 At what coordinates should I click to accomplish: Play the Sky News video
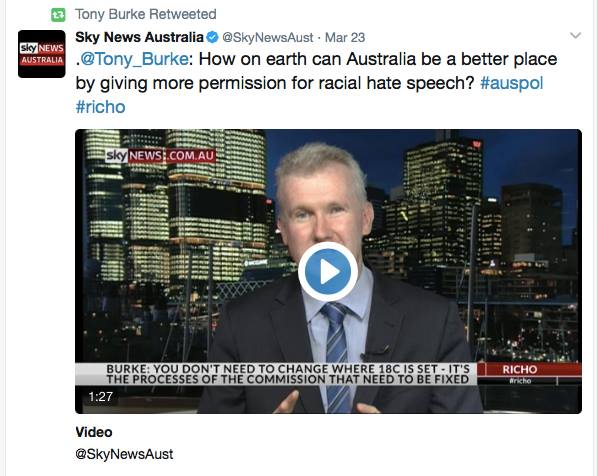pos(328,272)
